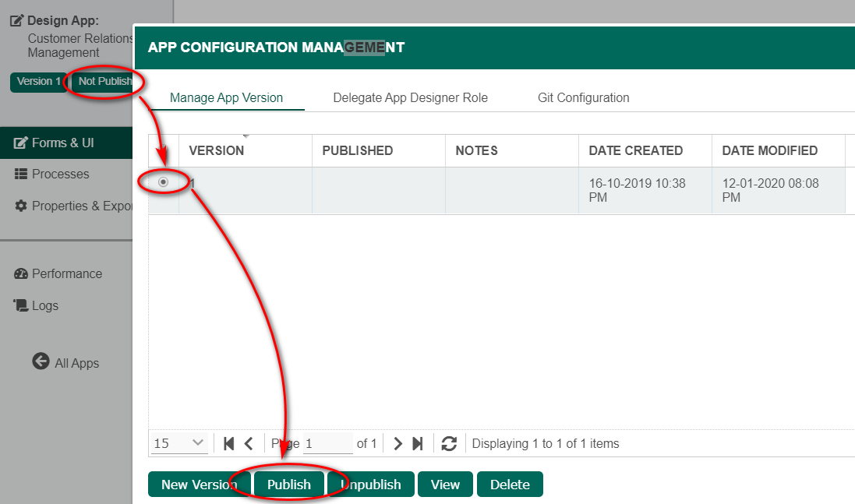Open Logs in the sidebar
The height and width of the screenshot is (504, 855).
click(44, 305)
